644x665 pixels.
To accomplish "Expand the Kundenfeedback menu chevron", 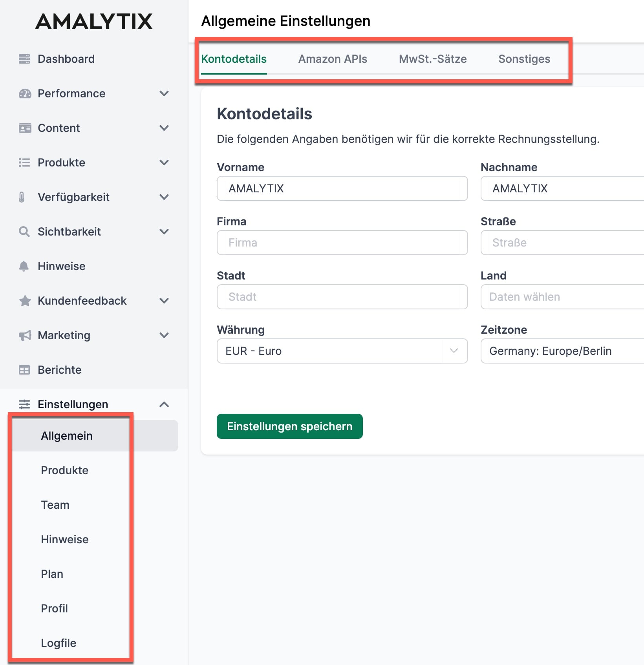I will [x=164, y=301].
